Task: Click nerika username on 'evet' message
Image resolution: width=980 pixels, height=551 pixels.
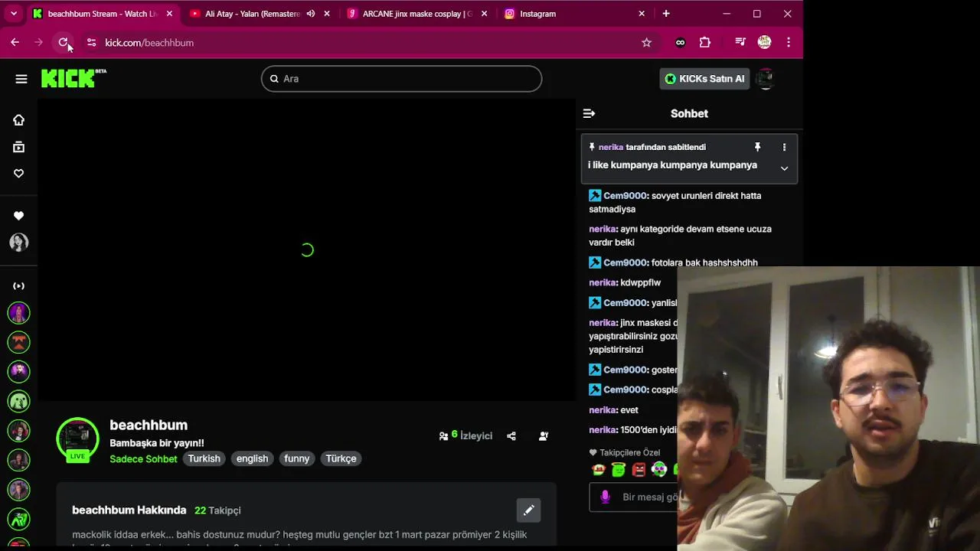Action: point(603,410)
